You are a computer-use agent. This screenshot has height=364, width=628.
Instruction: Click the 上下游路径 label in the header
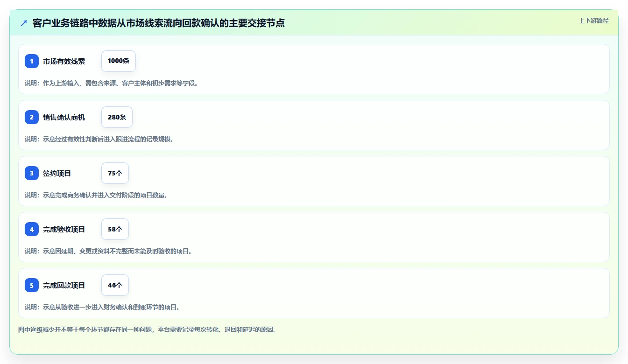click(x=593, y=21)
